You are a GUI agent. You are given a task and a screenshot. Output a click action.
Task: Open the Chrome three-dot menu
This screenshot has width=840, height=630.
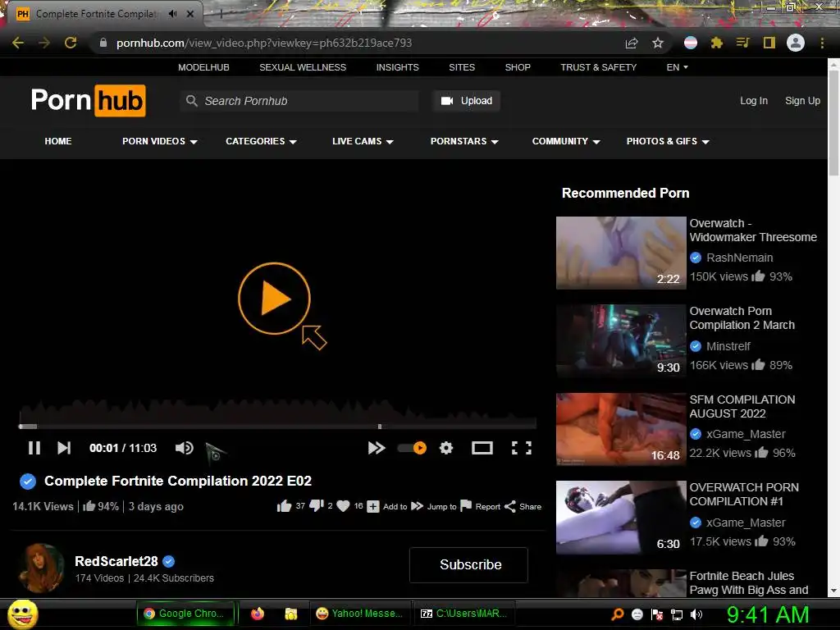point(822,43)
